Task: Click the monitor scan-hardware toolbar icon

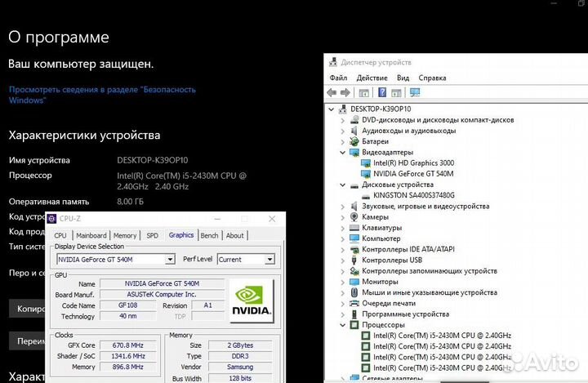Action: [415, 92]
